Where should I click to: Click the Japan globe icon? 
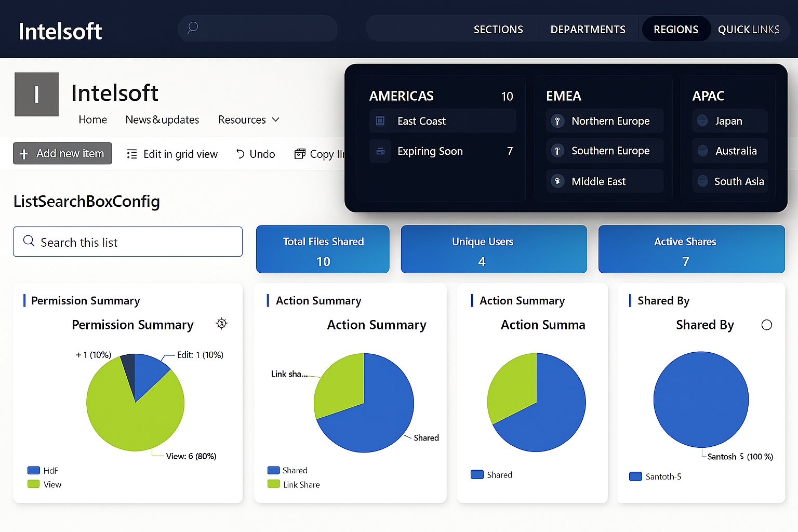pyautogui.click(x=702, y=121)
